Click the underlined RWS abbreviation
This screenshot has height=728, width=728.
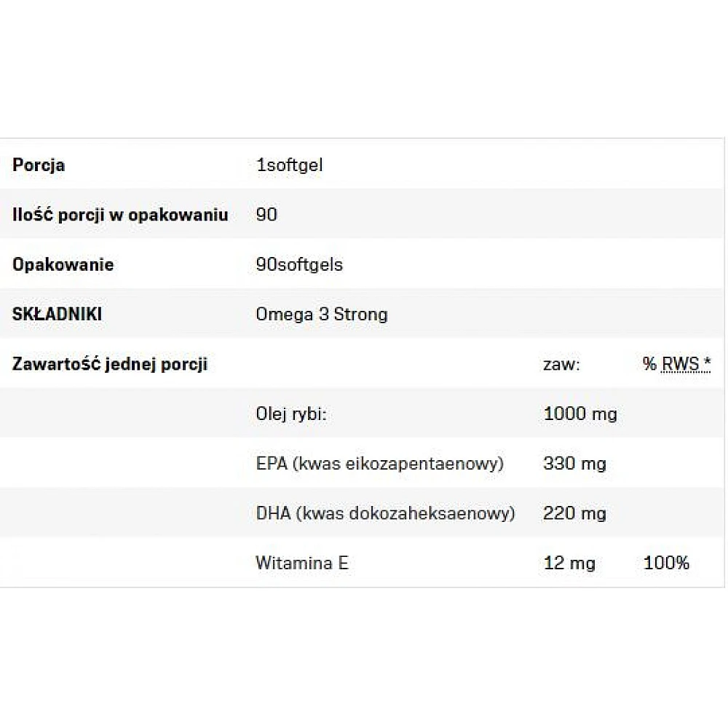(x=680, y=364)
